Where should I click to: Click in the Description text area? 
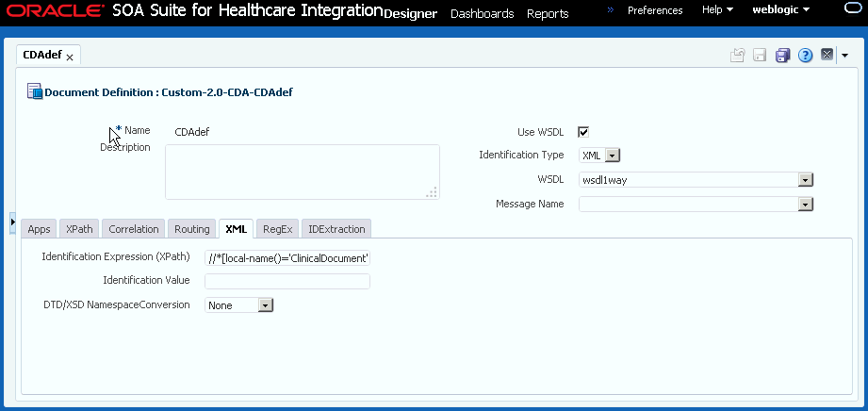(x=303, y=172)
